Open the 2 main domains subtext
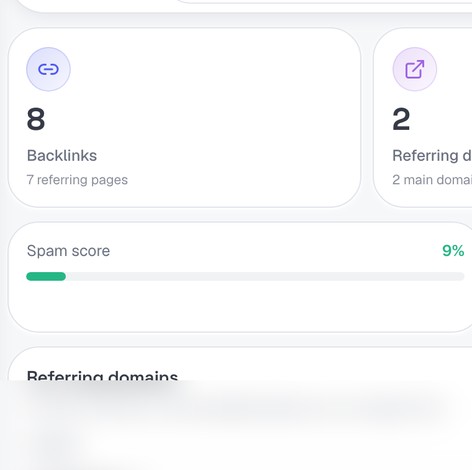The image size is (472, 470). (432, 180)
